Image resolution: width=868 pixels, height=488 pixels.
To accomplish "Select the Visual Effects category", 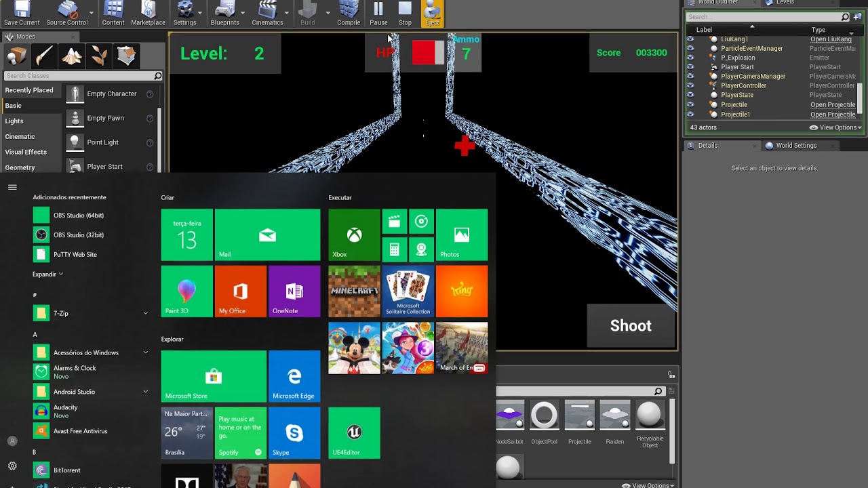I will tap(26, 152).
